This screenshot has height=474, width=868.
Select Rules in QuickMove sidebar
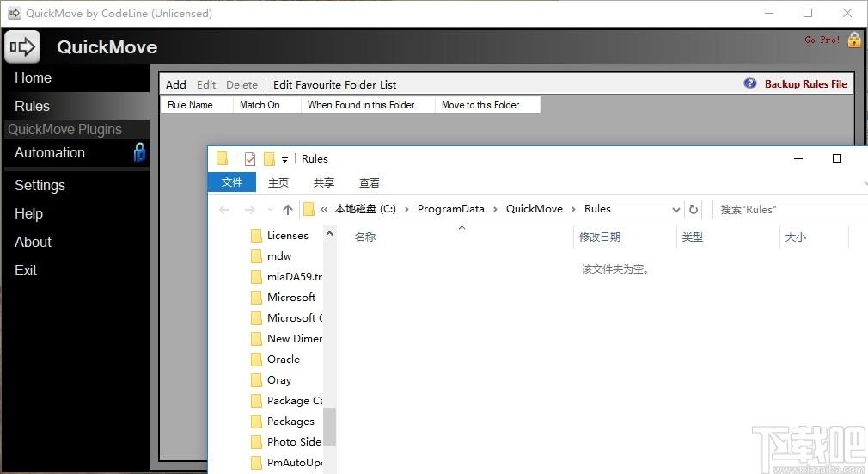pyautogui.click(x=32, y=106)
